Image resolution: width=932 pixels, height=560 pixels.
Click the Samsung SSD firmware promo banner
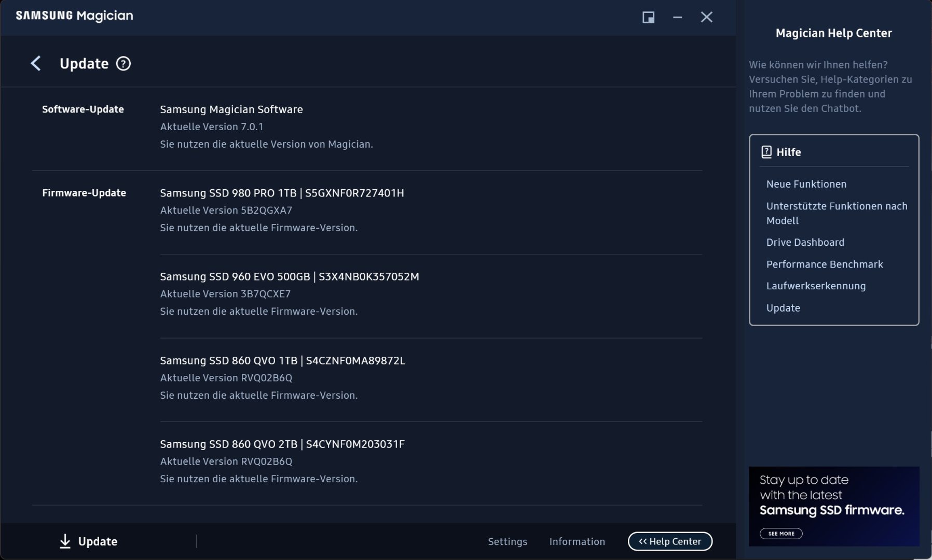[x=834, y=506]
